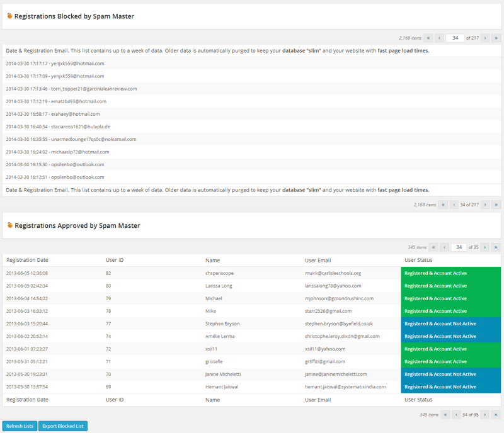The height and width of the screenshot is (433, 504).
Task: Jump to last page in blocked list top pagination
Action: coord(496,38)
